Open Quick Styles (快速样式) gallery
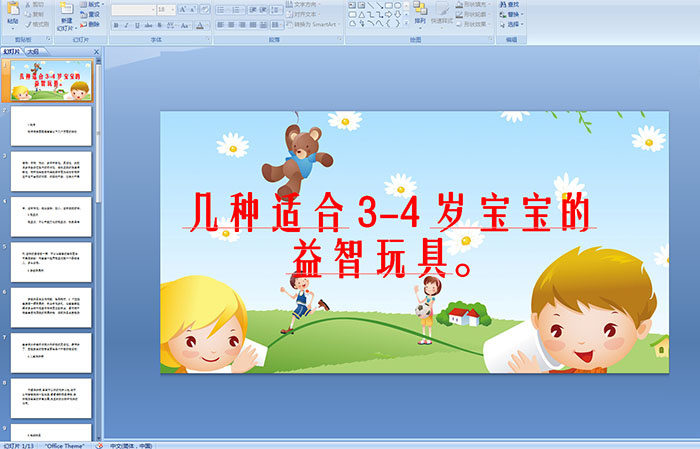 [x=442, y=13]
